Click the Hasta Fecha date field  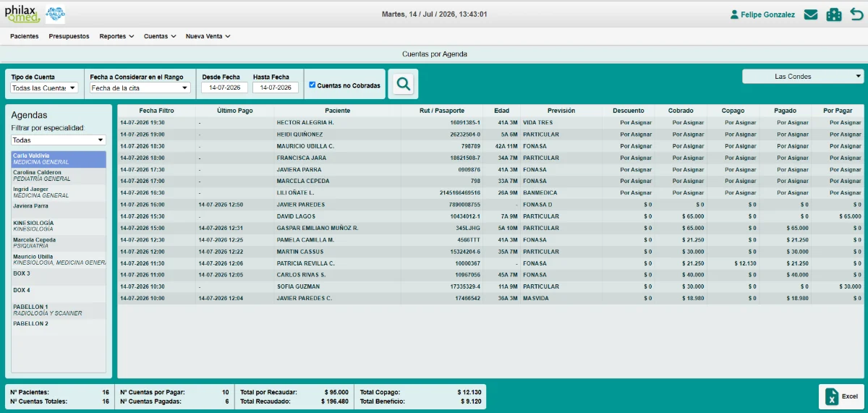276,88
